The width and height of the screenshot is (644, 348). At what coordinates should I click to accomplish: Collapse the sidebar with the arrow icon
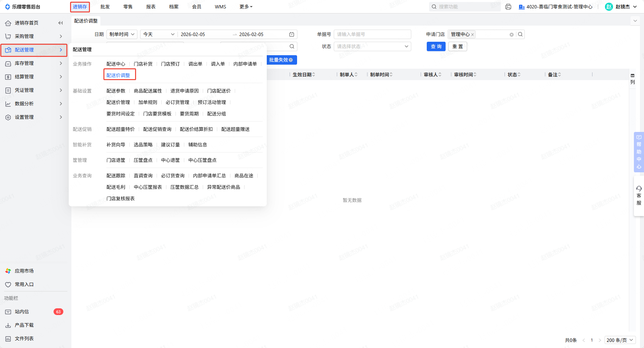pyautogui.click(x=61, y=23)
